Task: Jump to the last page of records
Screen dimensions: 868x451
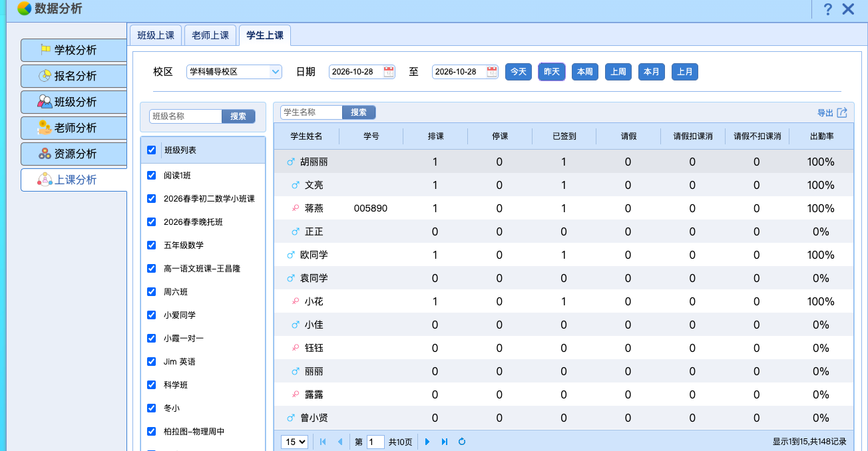Action: click(444, 442)
